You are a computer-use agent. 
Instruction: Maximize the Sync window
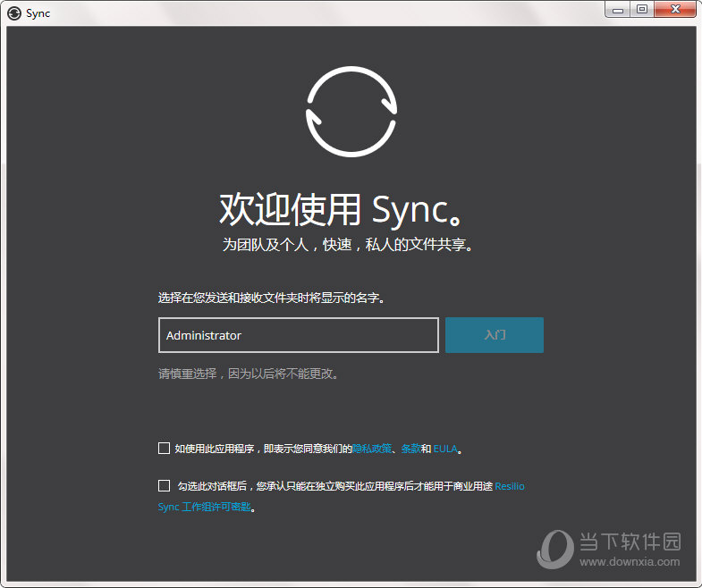[642, 10]
